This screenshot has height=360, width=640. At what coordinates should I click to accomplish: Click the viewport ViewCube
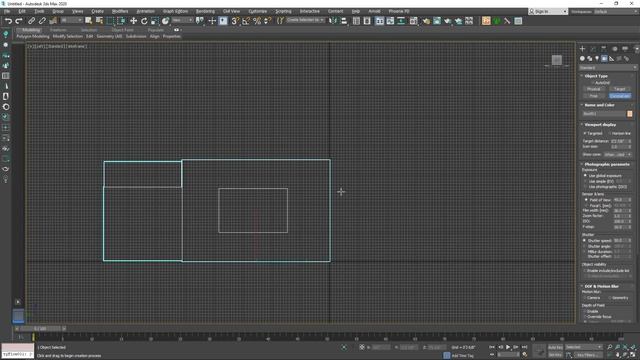557,60
